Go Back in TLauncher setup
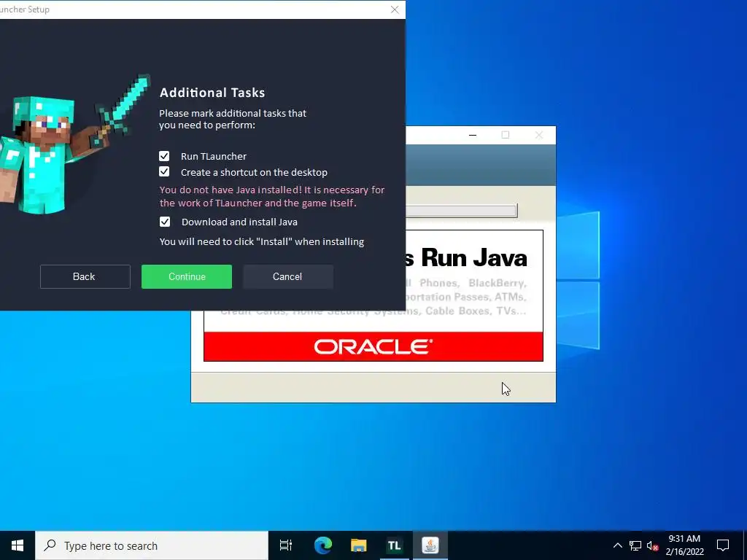This screenshot has width=747, height=560. [x=85, y=276]
